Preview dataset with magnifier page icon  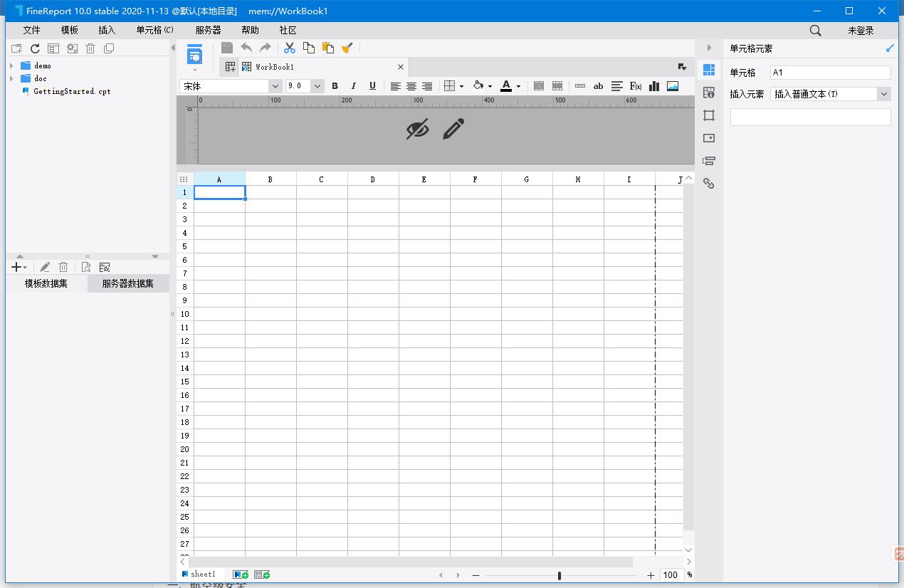coord(86,267)
